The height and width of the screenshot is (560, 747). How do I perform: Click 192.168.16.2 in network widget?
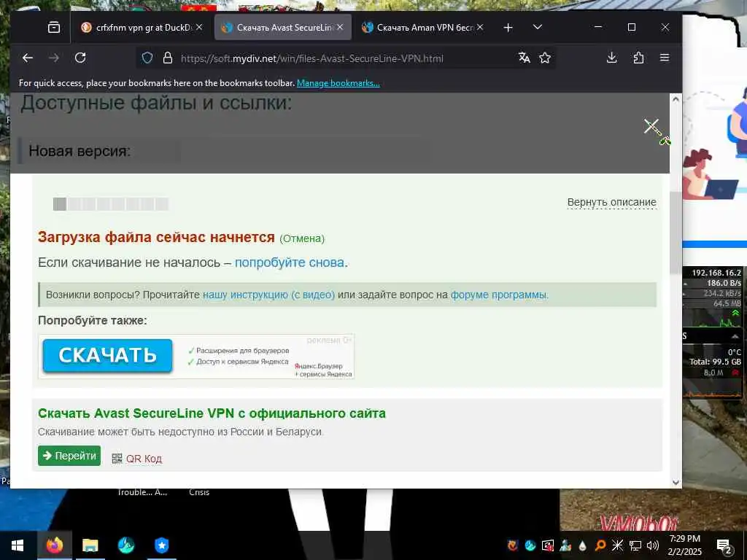(x=716, y=273)
